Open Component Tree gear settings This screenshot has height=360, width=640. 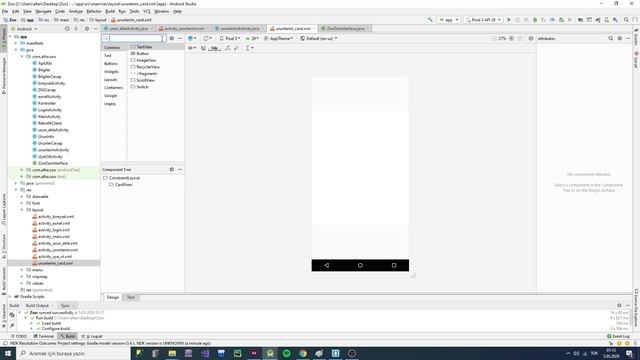[x=171, y=169]
